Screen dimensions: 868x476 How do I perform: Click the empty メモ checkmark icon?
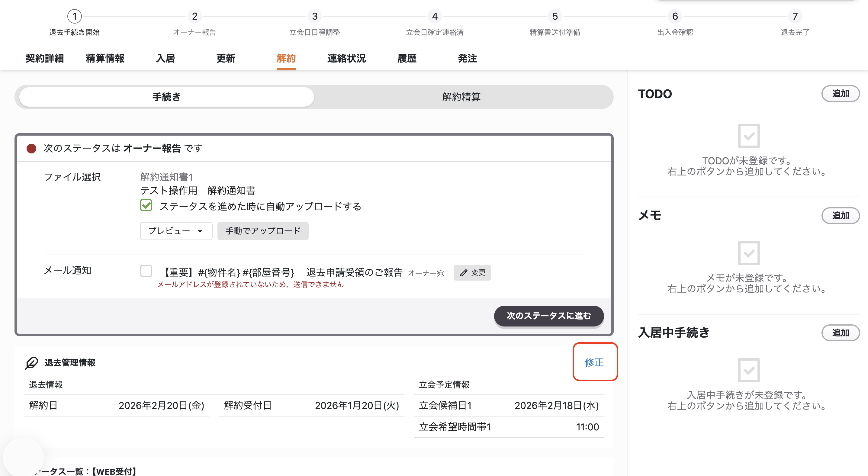(x=749, y=253)
